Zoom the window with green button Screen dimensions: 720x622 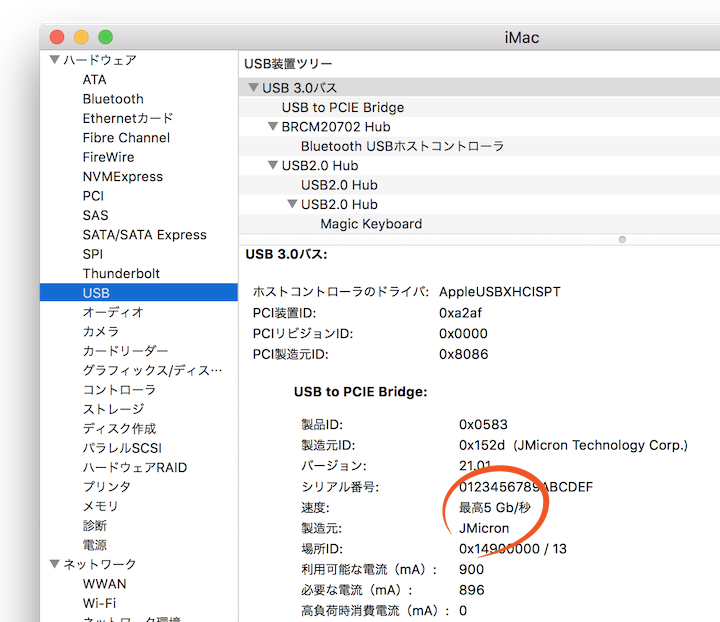click(x=106, y=37)
